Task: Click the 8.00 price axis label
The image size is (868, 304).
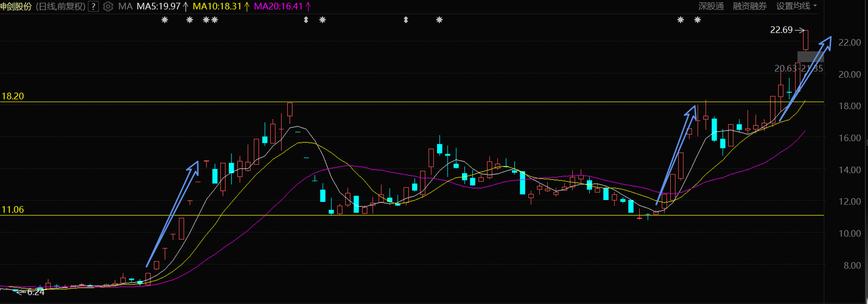Action: (x=852, y=266)
